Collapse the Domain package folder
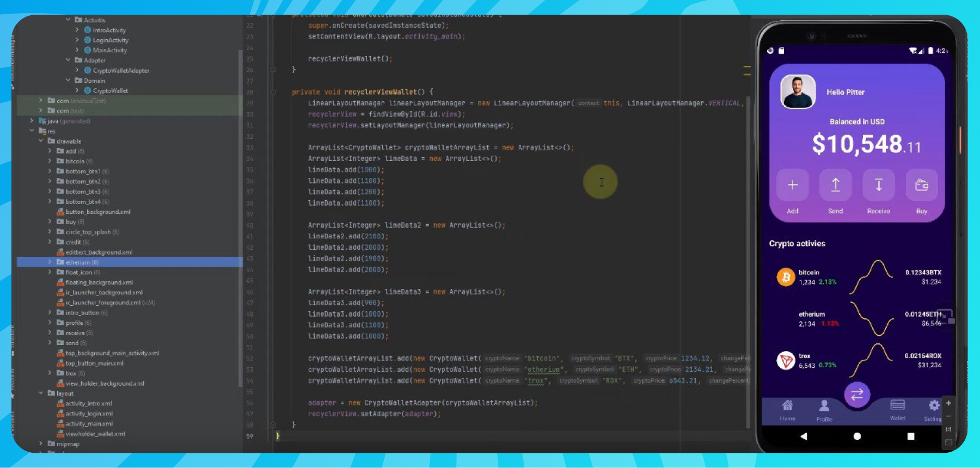The width and height of the screenshot is (980, 468). 68,80
